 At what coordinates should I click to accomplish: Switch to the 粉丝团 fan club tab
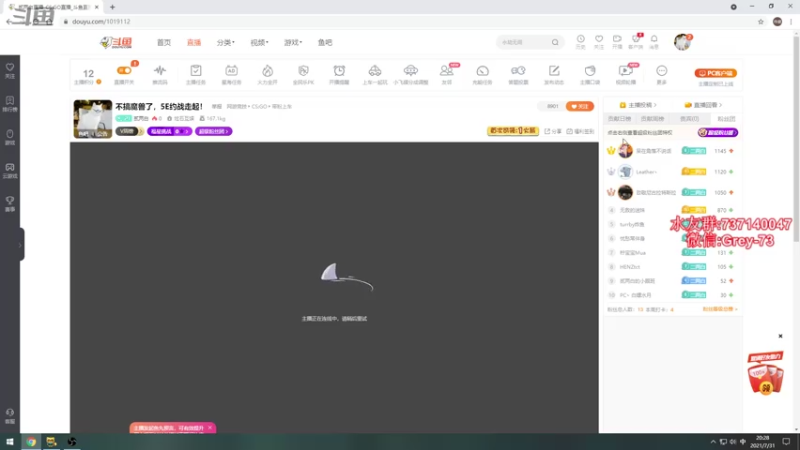pyautogui.click(x=726, y=118)
